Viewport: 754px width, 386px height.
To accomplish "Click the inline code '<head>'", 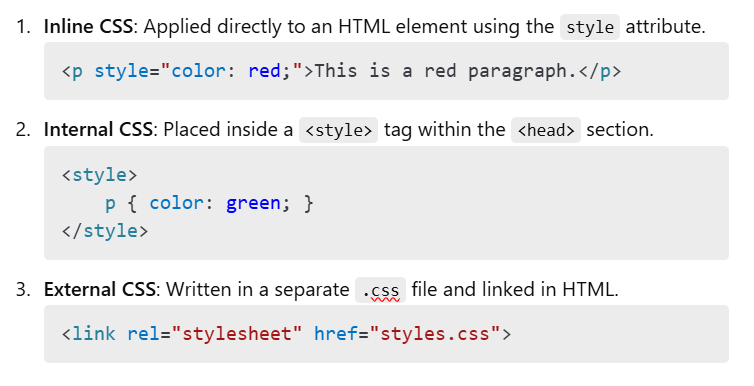I will click(546, 130).
